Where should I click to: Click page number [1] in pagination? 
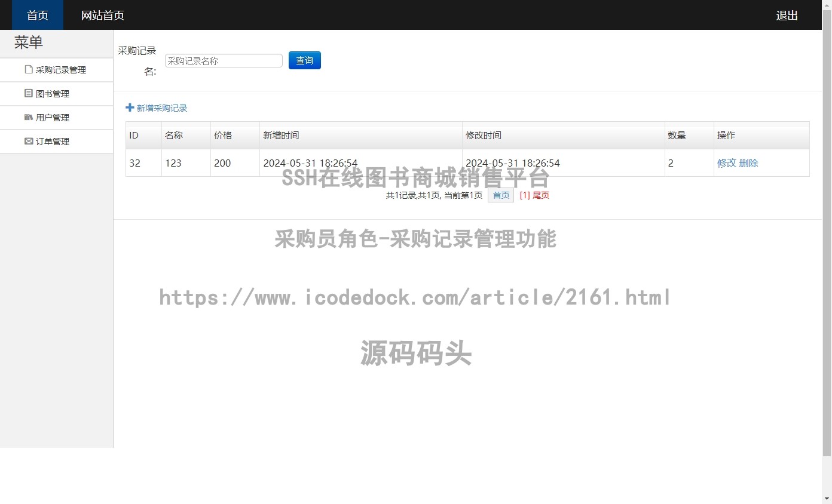525,195
